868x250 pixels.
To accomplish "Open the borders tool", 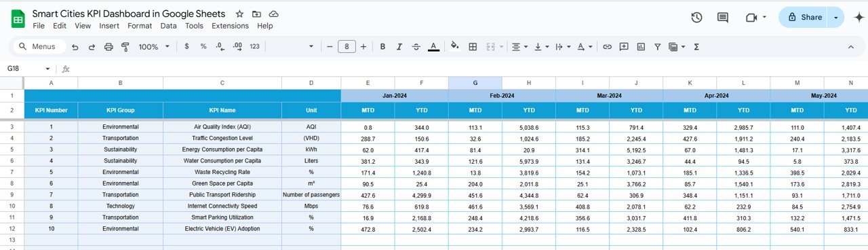I will (x=473, y=47).
